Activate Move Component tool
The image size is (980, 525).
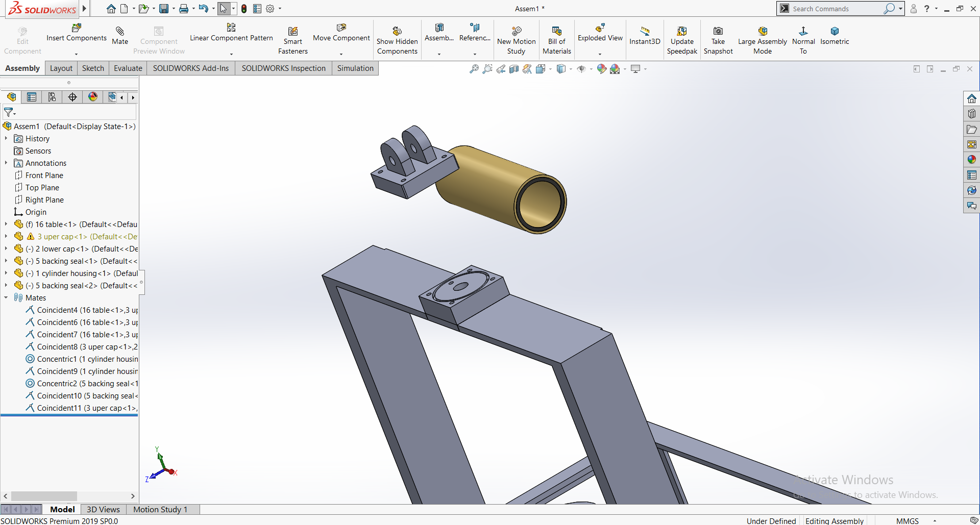[341, 33]
